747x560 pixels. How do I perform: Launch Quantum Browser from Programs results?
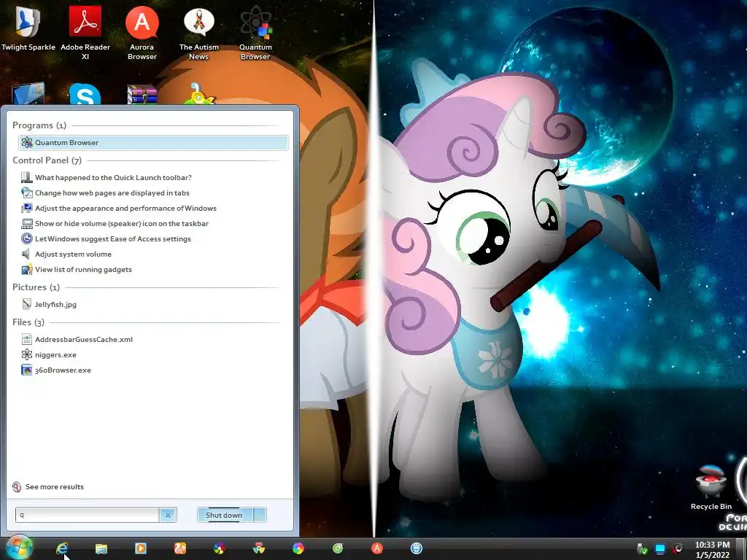pos(153,142)
